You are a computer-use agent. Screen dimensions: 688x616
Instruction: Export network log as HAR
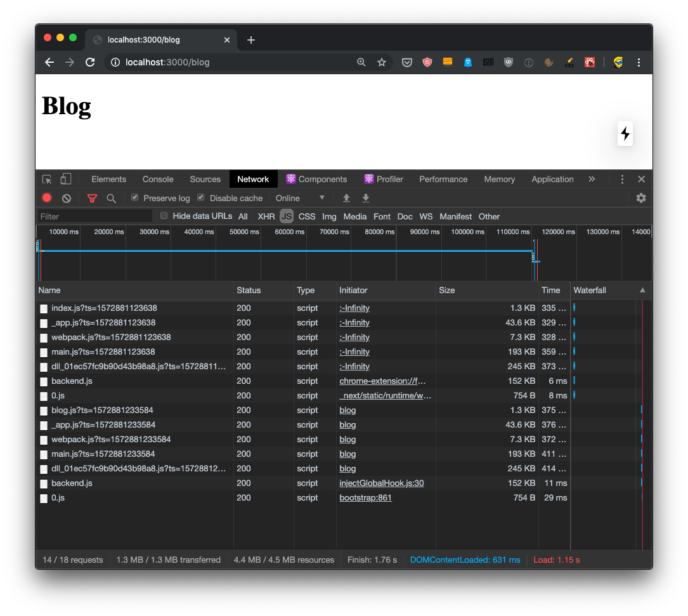click(366, 198)
